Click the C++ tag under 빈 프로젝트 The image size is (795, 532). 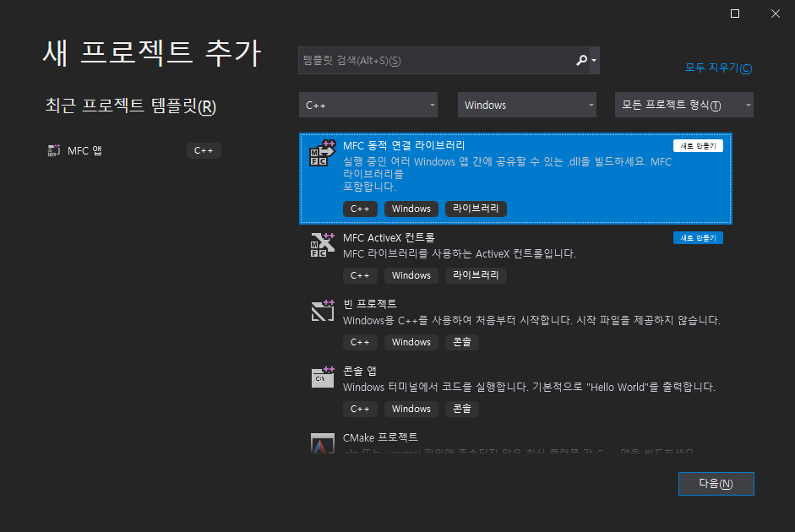coord(360,342)
